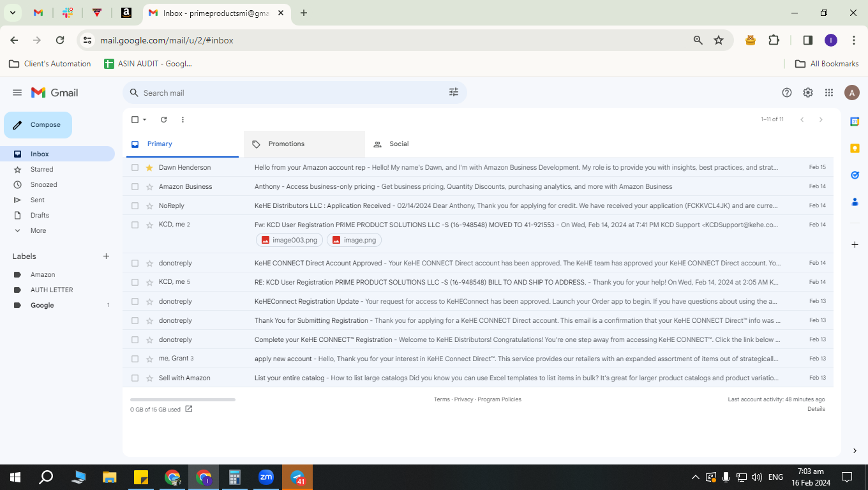Open image003.png attachment chip
Viewport: 868px width, 490px height.
pos(289,240)
